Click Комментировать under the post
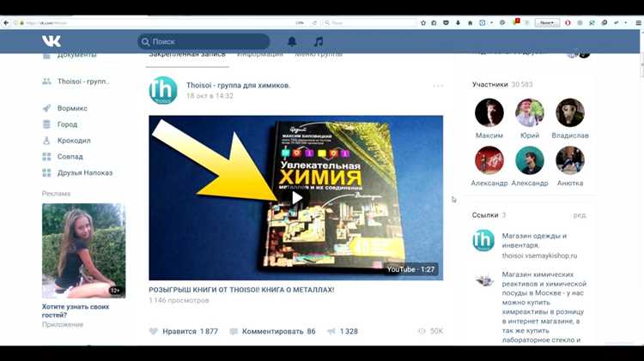644x361 pixels. tap(272, 331)
